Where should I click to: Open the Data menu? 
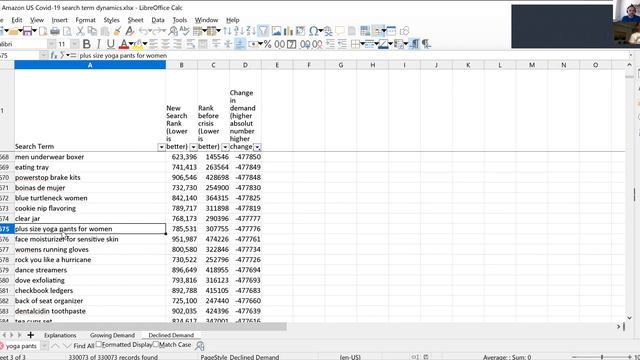pos(158,20)
